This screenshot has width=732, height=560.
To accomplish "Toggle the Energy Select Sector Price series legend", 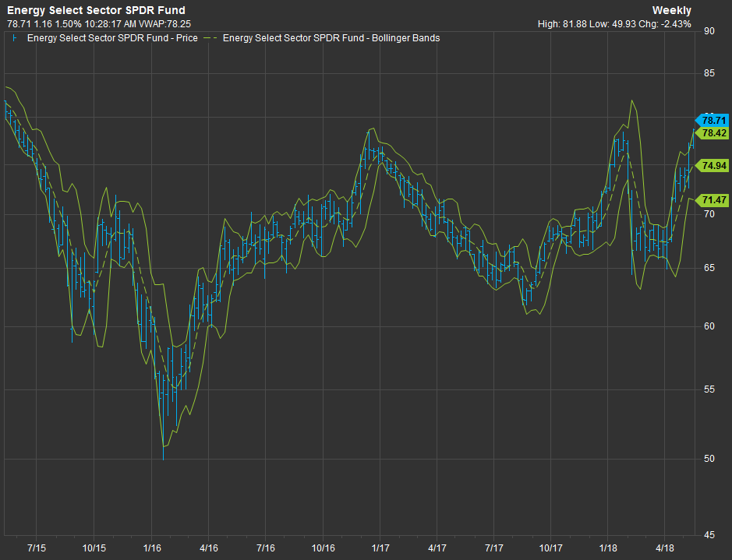I will (112, 38).
